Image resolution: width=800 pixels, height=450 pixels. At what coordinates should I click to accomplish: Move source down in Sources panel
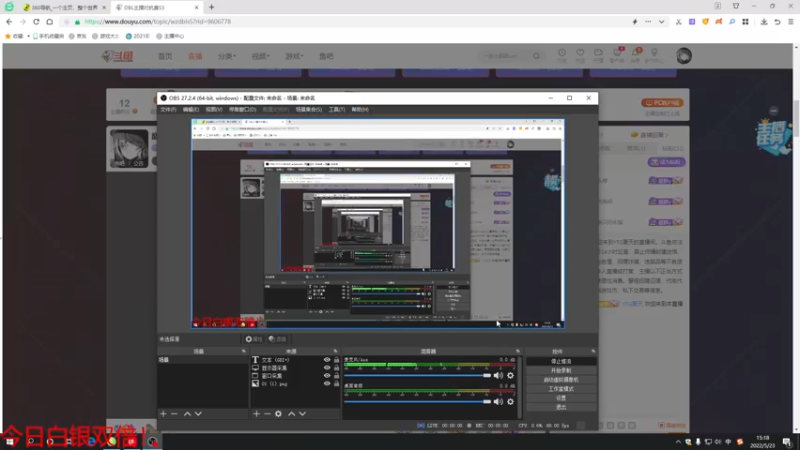[303, 414]
